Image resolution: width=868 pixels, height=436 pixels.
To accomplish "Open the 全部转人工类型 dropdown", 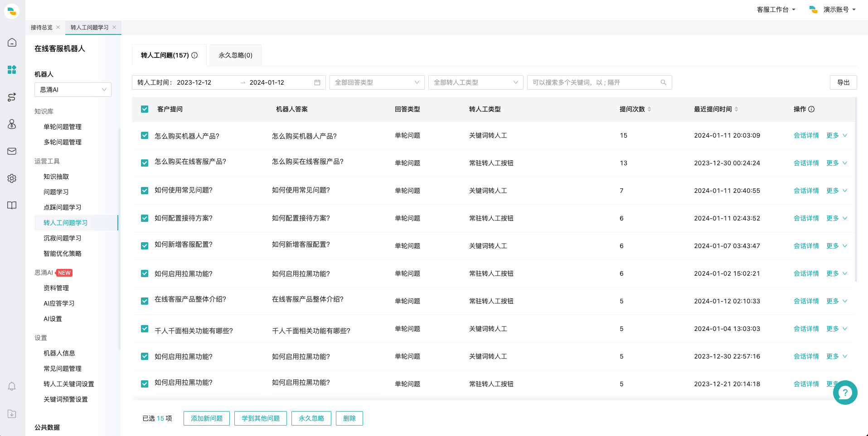I will click(476, 82).
